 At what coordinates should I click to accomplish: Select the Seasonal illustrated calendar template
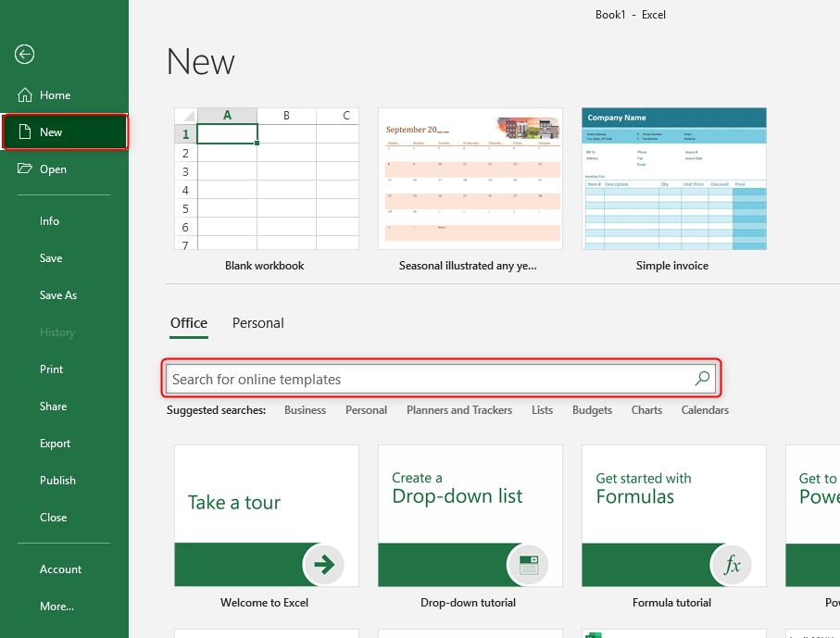(470, 179)
